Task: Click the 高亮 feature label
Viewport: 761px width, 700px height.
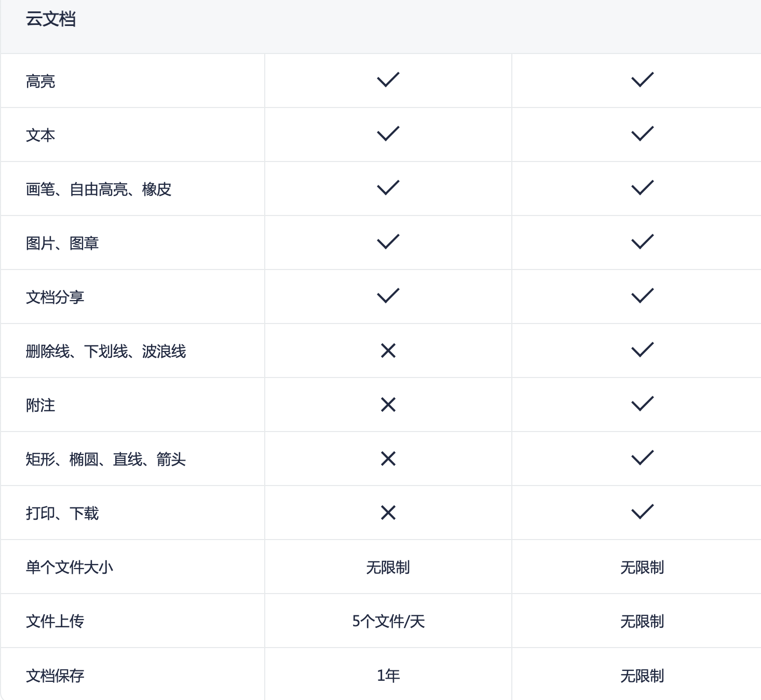Action: [x=40, y=81]
